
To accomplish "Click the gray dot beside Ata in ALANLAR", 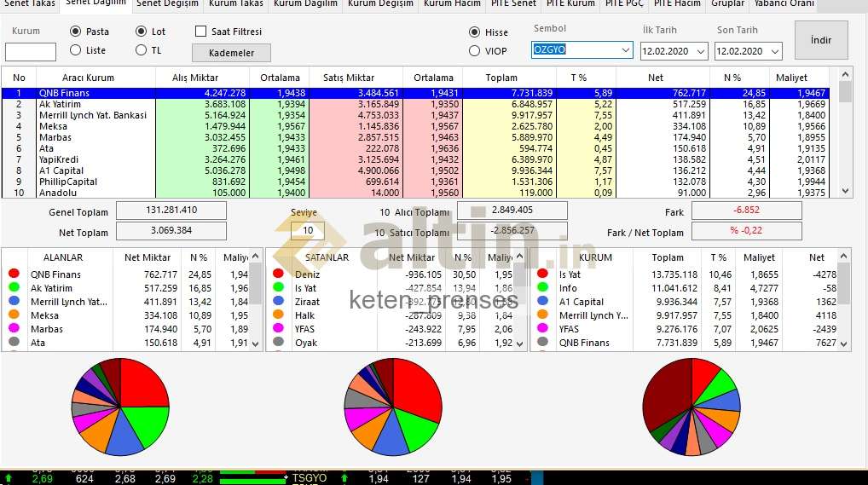I will [14, 342].
